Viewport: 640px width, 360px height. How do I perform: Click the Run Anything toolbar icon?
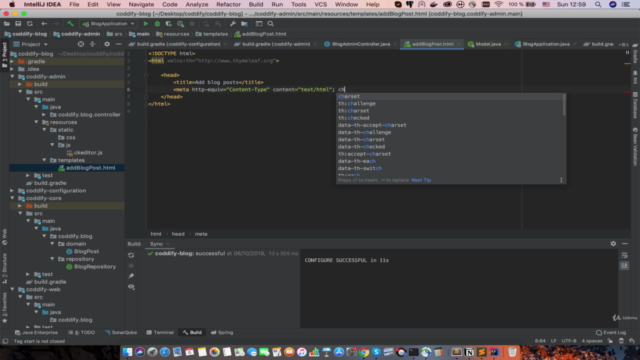pyautogui.click(x=259, y=24)
